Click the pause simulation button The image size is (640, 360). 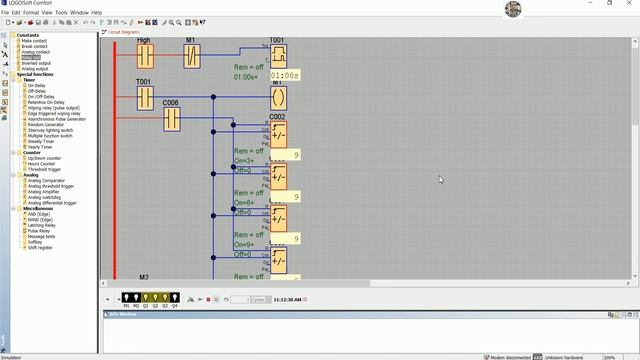click(x=216, y=300)
